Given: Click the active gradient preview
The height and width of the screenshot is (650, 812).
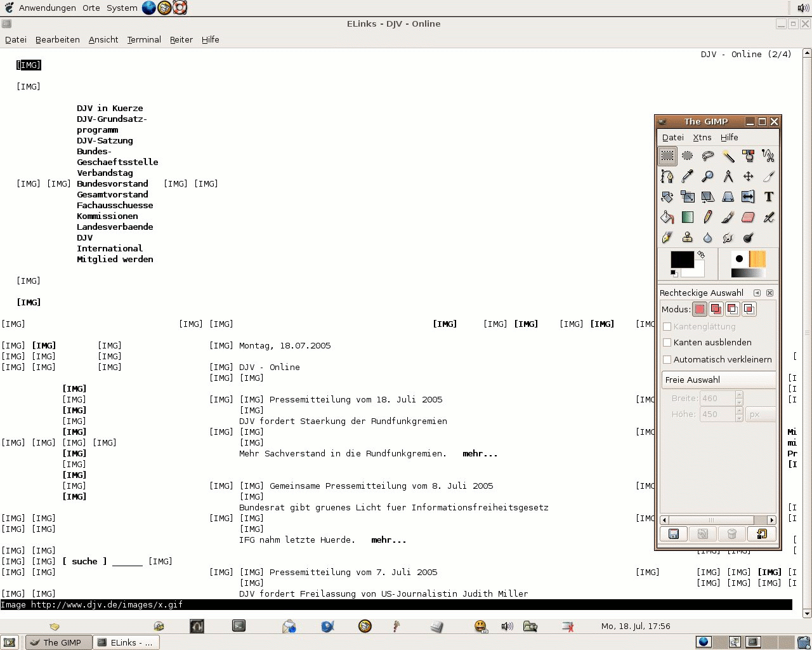Looking at the screenshot, I should click(x=749, y=273).
